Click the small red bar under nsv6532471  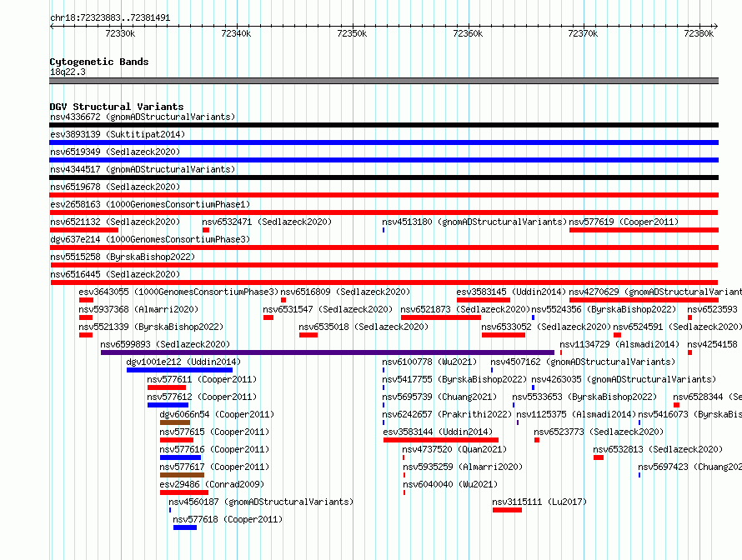pyautogui.click(x=206, y=230)
